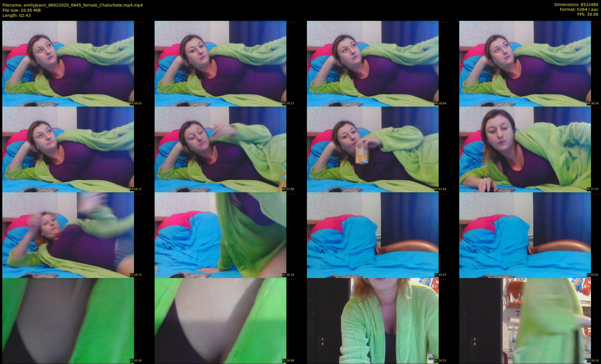Click the green robe frame at 02:24.51

[373, 321]
